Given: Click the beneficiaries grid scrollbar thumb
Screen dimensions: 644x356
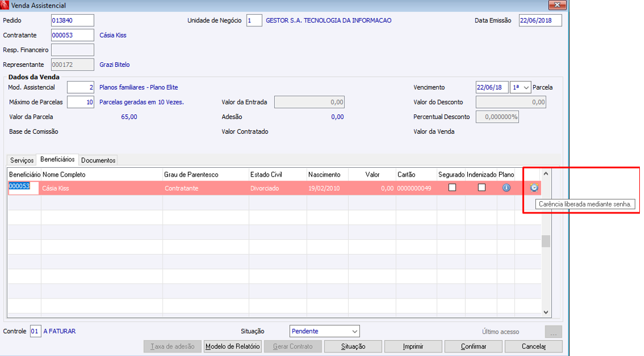Looking at the screenshot, I should coord(546,241).
